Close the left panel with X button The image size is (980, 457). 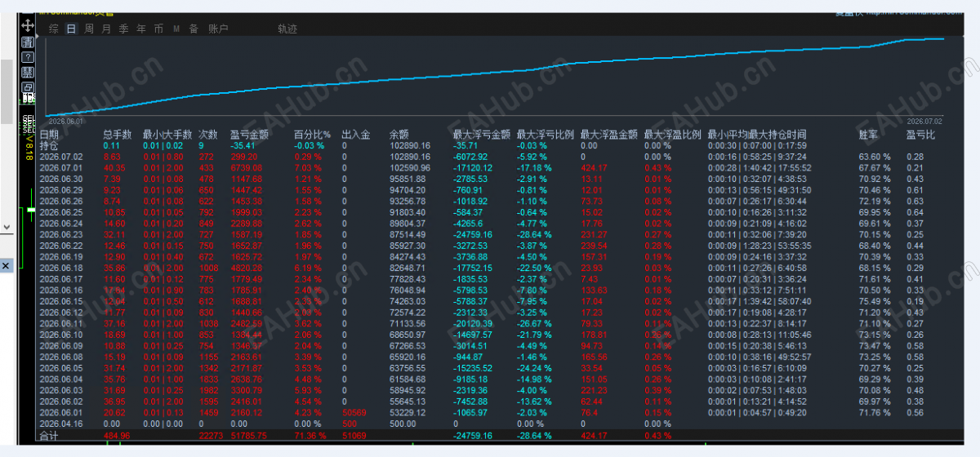click(x=6, y=265)
